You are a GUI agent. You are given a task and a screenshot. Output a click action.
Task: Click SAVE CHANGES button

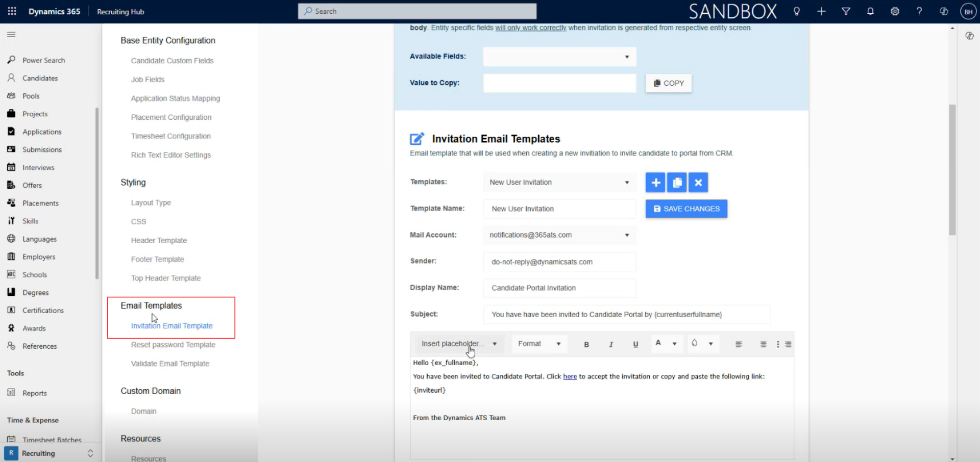pos(687,209)
